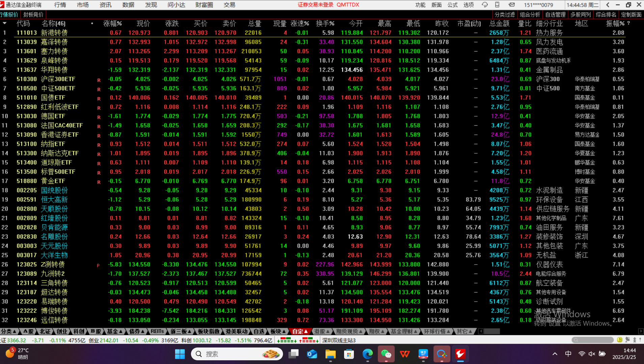Screen dimensions: 644x364
Task: Expand the A股 tab dropdown
Action: [x=28, y=331]
